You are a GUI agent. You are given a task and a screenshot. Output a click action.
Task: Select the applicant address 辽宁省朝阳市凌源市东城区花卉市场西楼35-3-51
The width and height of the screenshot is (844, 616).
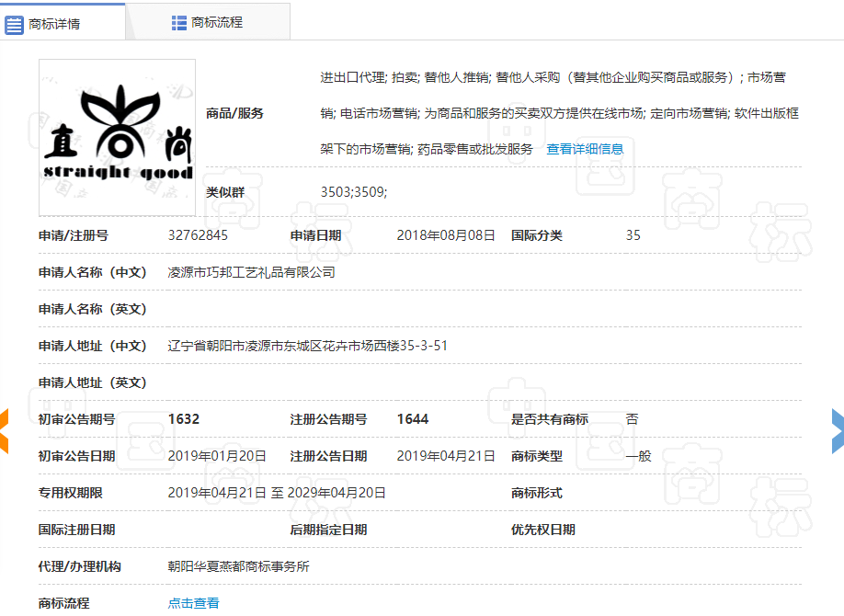click(x=307, y=346)
